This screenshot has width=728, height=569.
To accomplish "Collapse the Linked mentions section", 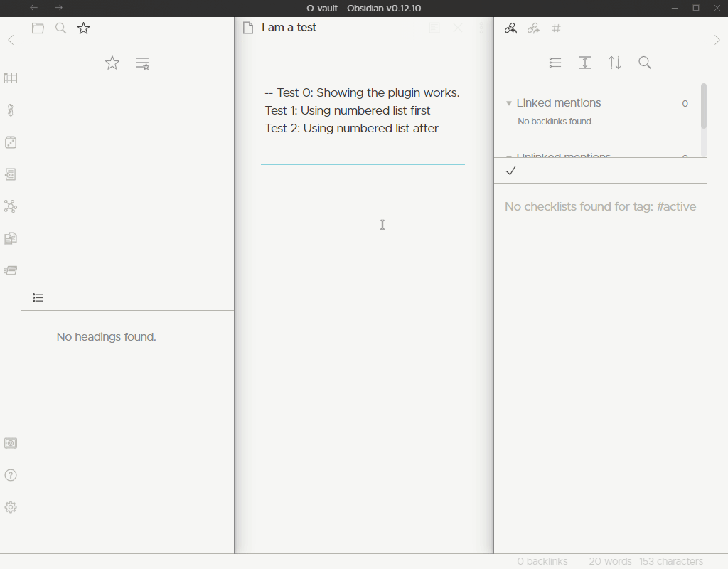I will click(x=508, y=103).
